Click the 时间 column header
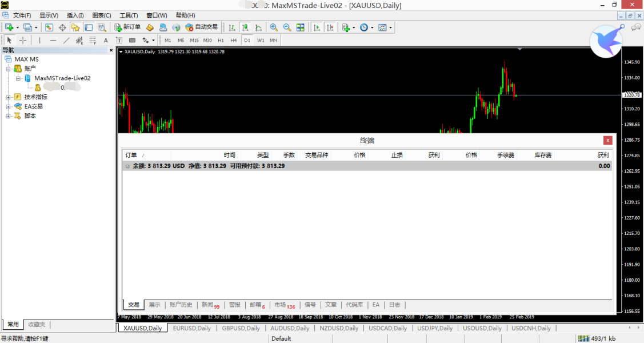 tap(229, 155)
